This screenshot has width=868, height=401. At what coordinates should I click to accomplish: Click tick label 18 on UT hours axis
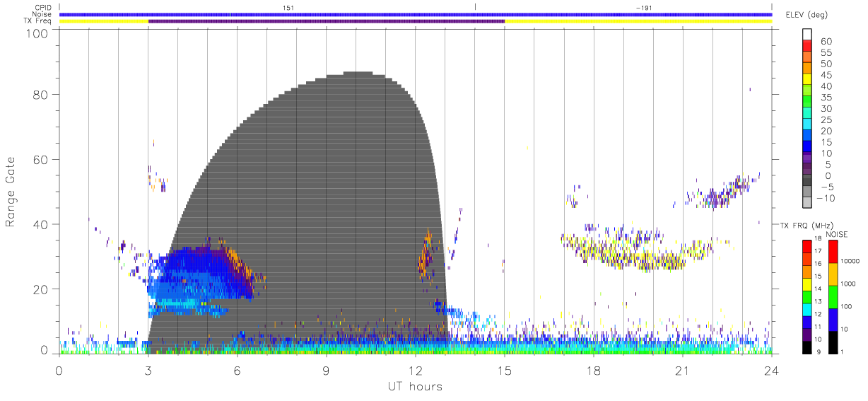594,370
